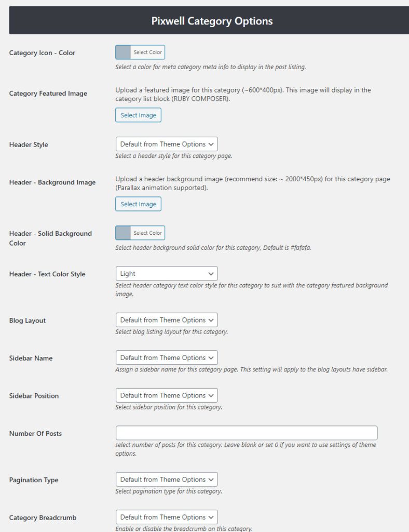Click the Header Style label
The width and height of the screenshot is (409, 532).
[x=29, y=144]
